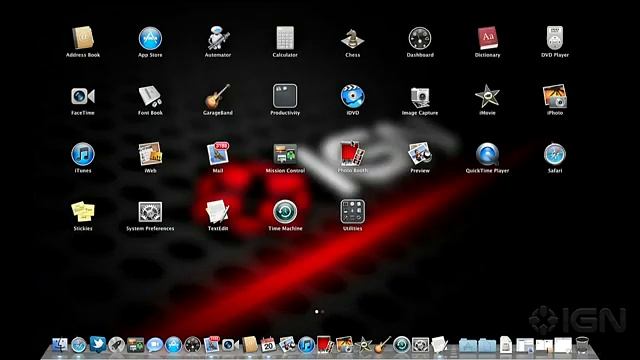Open Mail from the Launchpad grid

218,154
